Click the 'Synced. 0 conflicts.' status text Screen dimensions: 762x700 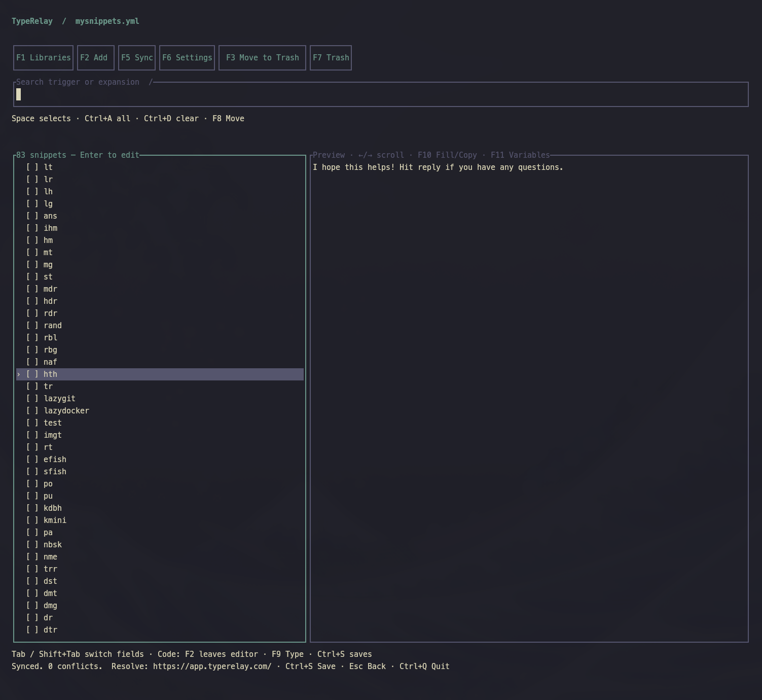(57, 667)
